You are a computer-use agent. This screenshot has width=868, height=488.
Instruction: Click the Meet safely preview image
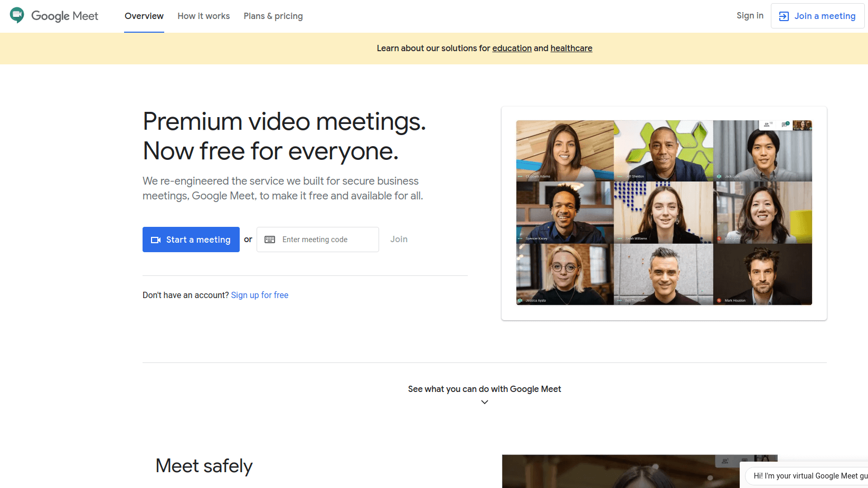[x=639, y=471]
